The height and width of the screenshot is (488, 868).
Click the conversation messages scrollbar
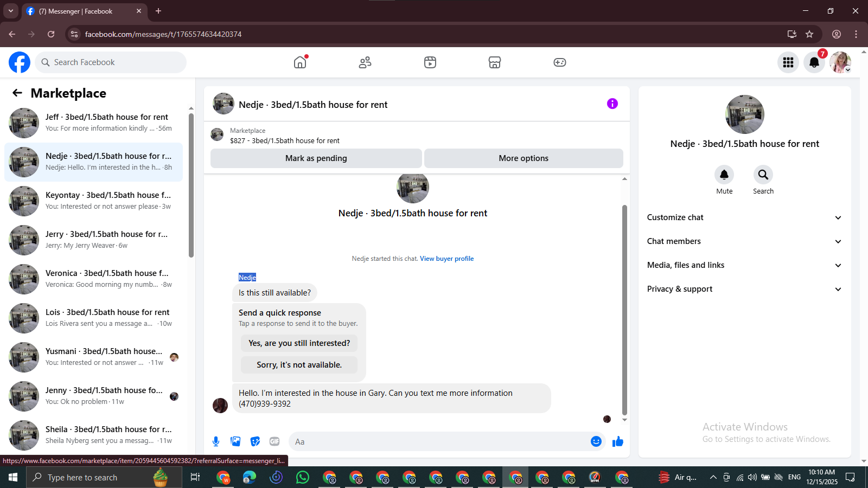pos(624,310)
